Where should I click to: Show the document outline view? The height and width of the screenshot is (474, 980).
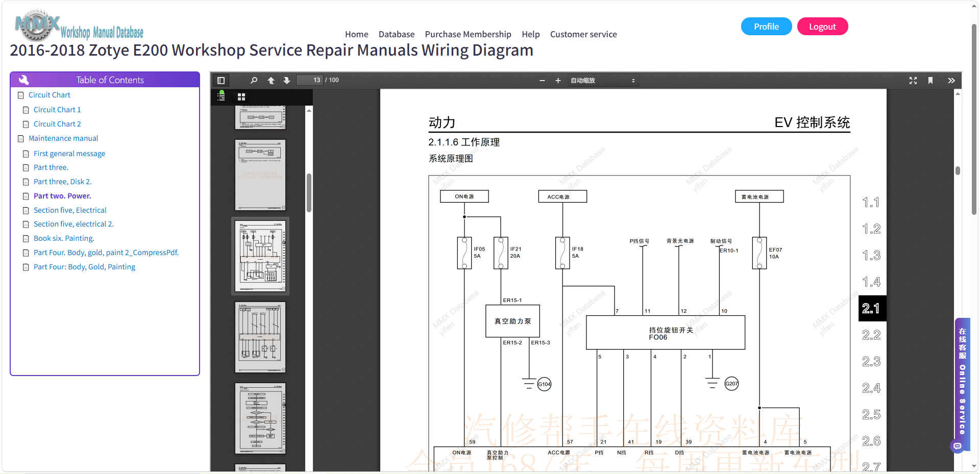coord(221,96)
